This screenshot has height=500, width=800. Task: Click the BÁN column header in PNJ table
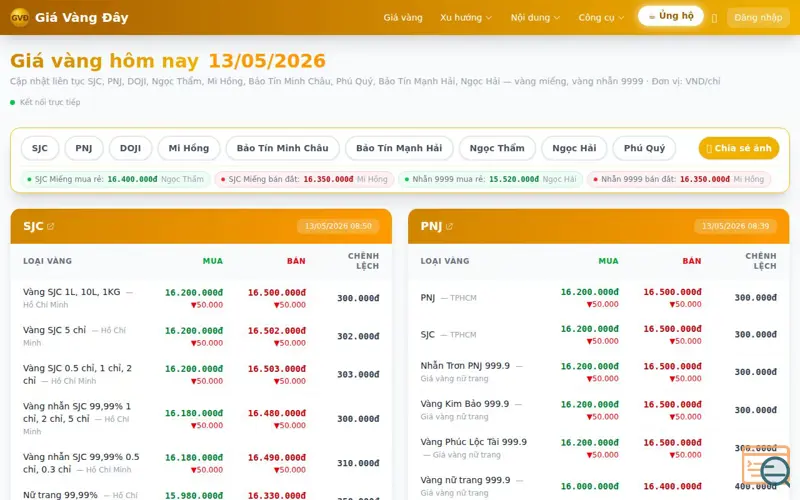click(692, 261)
